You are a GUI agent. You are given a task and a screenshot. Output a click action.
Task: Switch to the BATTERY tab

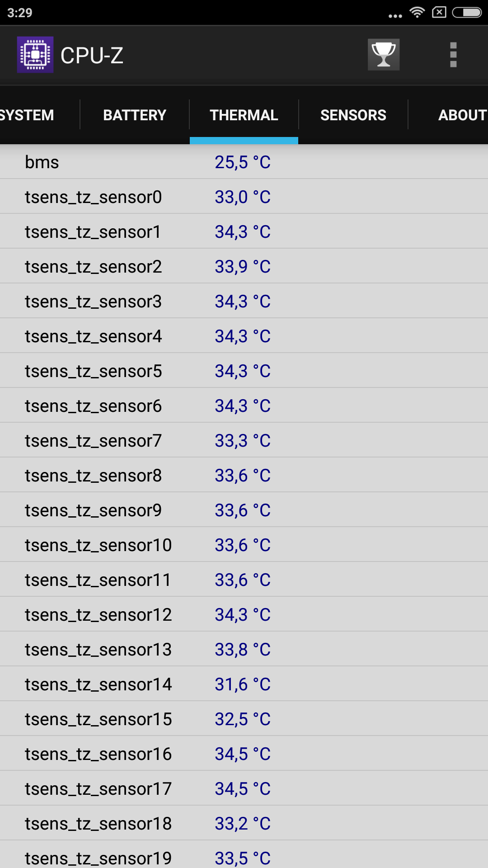tap(135, 115)
